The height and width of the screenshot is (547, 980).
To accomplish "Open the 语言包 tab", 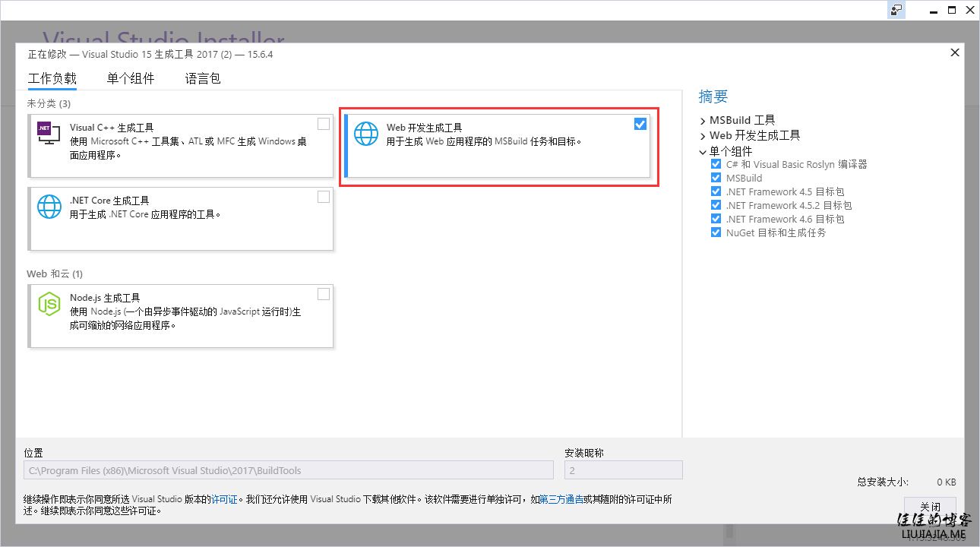I will (203, 78).
